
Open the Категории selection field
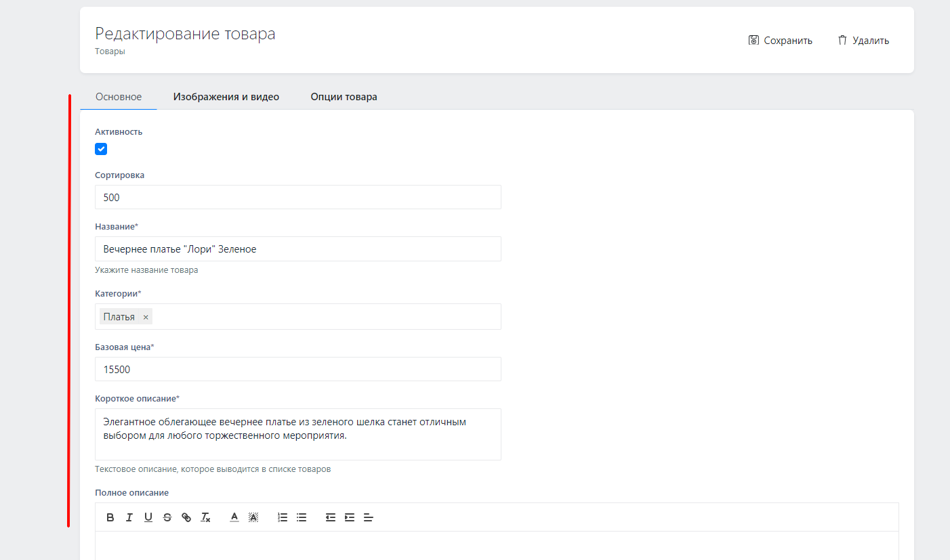(x=325, y=317)
